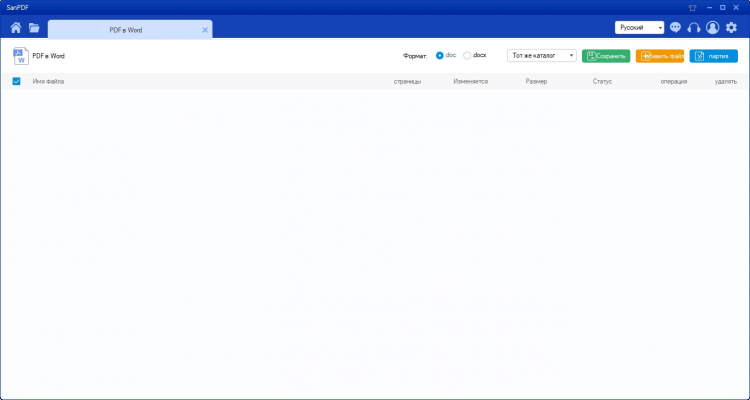Click the orange add file button
Viewport: 750px width, 400px height.
[x=660, y=56]
